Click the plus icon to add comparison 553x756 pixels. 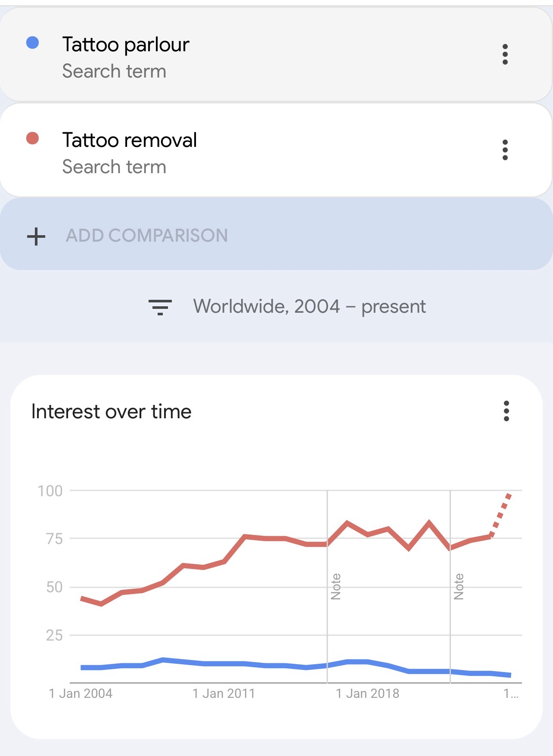(x=36, y=236)
